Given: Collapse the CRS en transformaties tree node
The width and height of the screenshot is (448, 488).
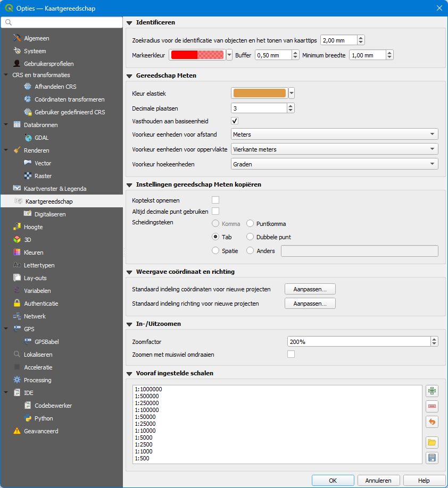Looking at the screenshot, I should click(x=6, y=75).
